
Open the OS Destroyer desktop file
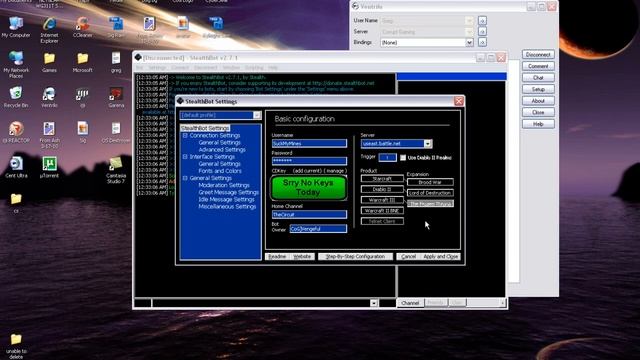[x=116, y=132]
